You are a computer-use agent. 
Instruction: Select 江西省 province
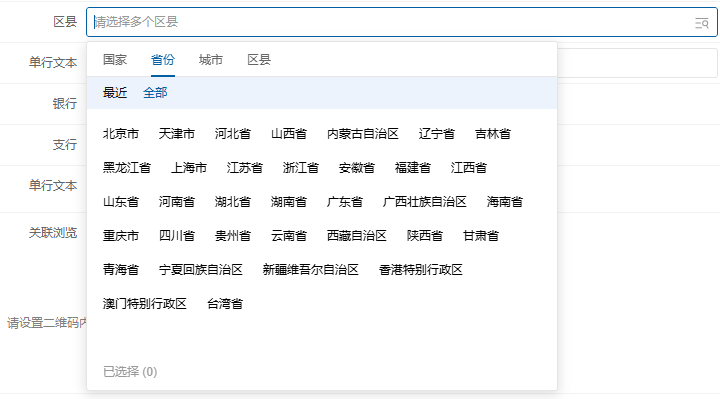click(469, 168)
